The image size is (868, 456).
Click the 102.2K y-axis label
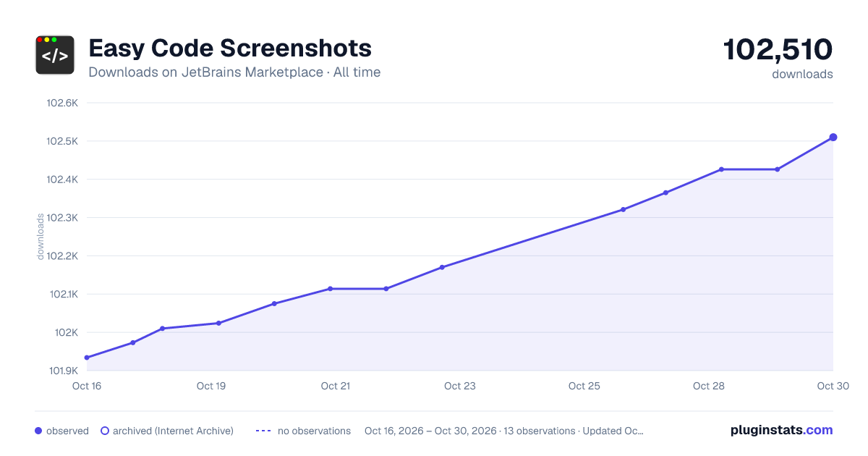coord(62,256)
